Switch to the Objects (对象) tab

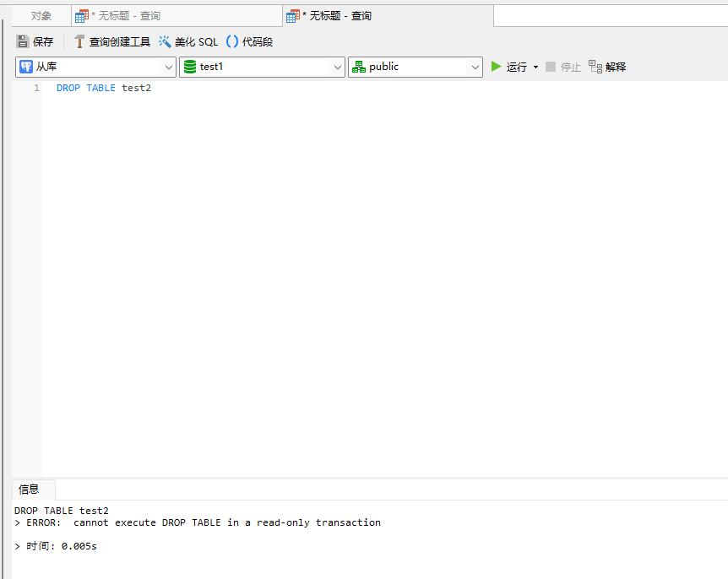41,16
